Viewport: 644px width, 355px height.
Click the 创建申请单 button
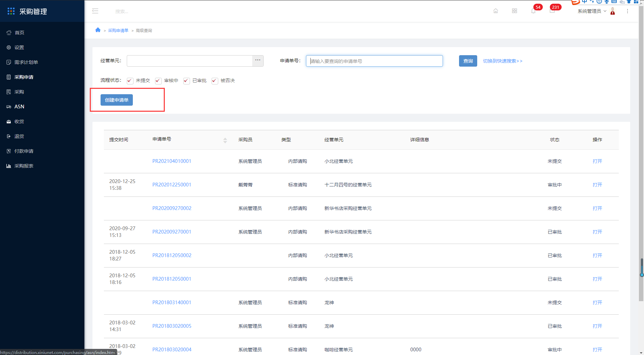117,100
